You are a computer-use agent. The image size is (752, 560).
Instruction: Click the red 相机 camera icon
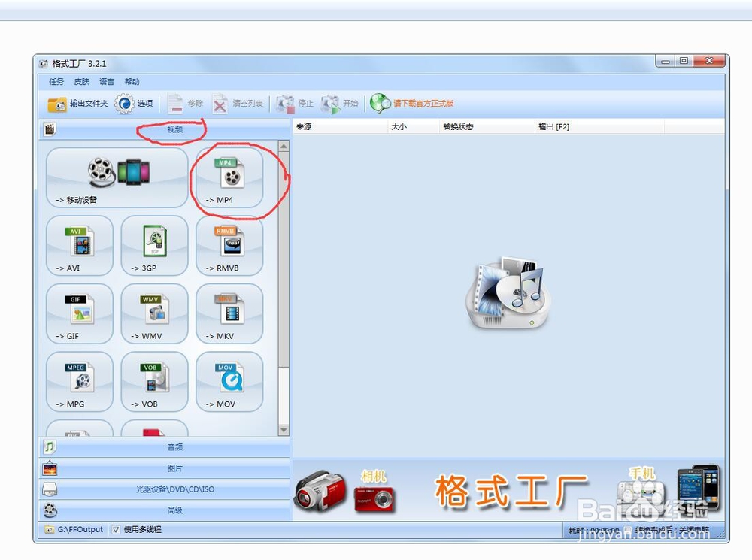point(374,498)
